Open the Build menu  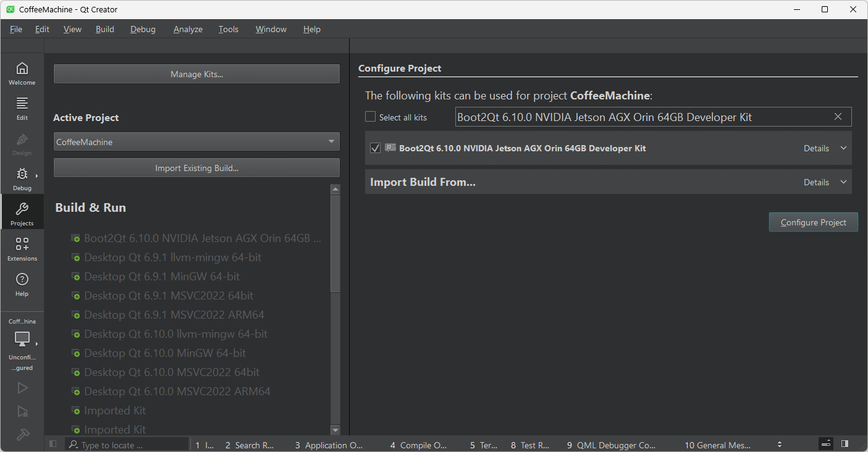pos(104,29)
